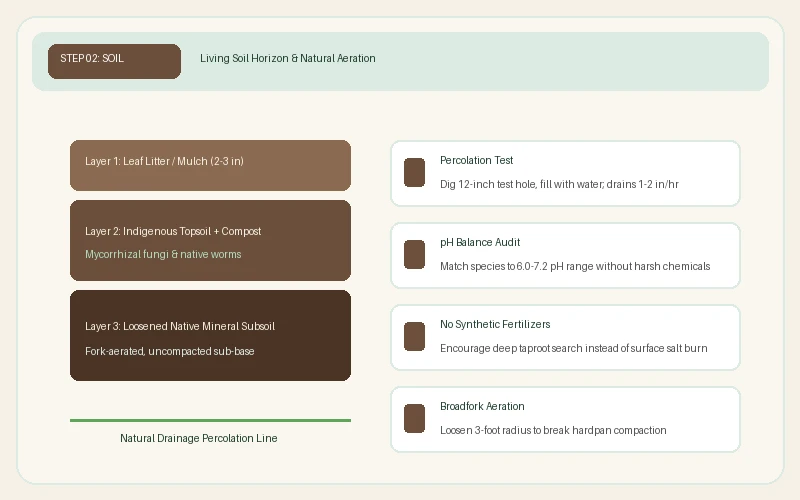Click 'Match species to 6.0-7.2 pH range' text
The image size is (800, 500).
(x=575, y=266)
